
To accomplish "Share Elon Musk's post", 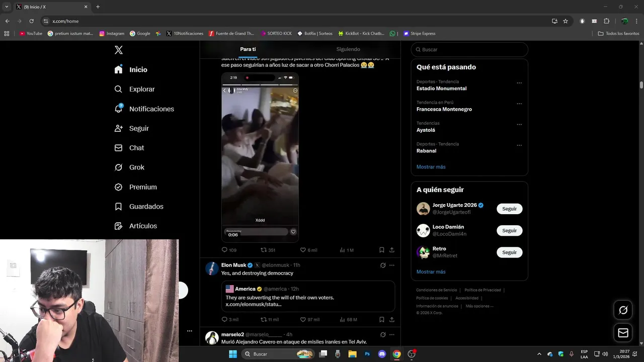I will [392, 319].
